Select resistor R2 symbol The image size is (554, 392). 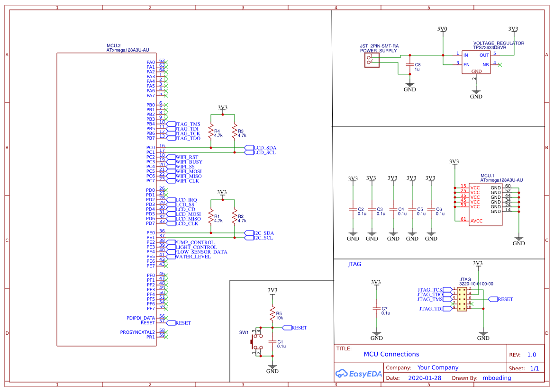(234, 217)
